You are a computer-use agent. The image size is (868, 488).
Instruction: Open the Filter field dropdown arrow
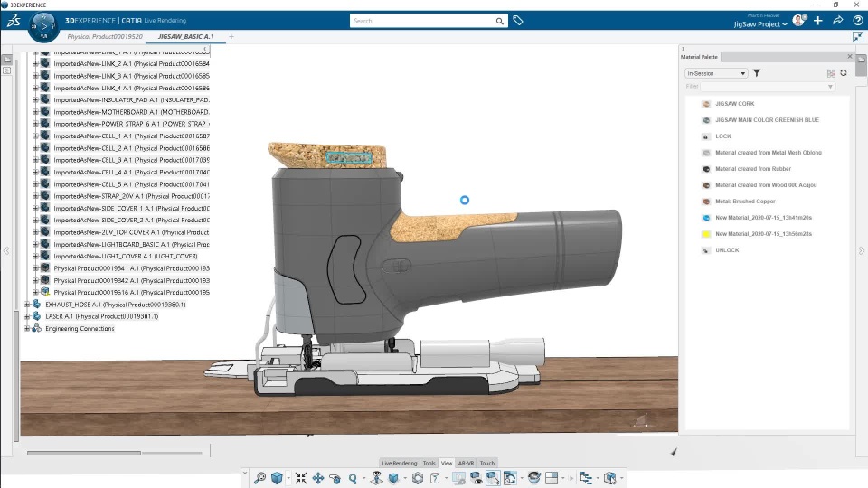coord(830,87)
